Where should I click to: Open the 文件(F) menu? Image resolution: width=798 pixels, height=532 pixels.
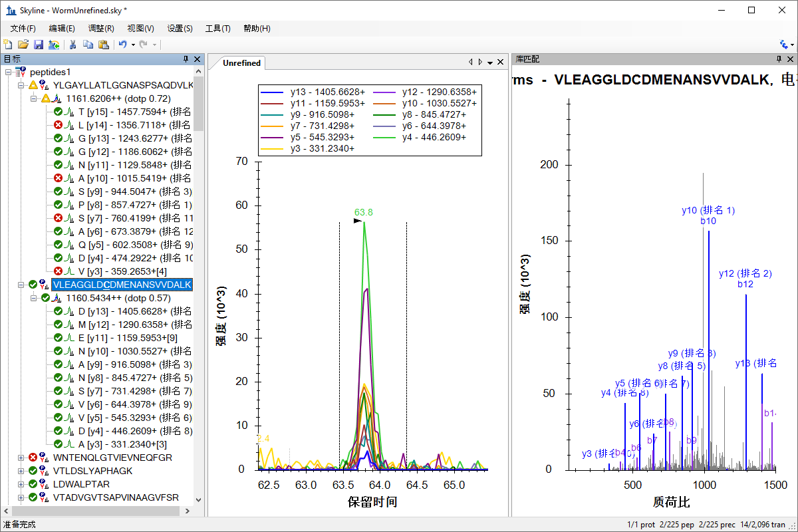pos(23,29)
